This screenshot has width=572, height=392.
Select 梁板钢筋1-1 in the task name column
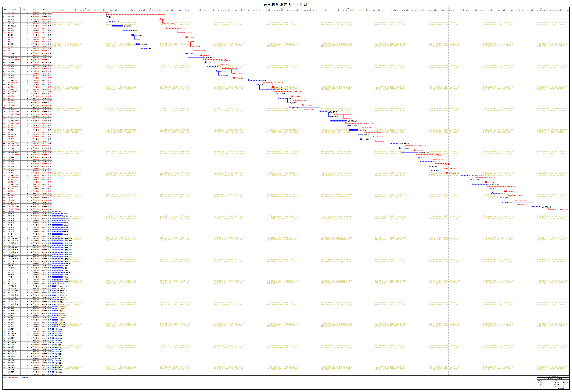pyautogui.click(x=12, y=67)
